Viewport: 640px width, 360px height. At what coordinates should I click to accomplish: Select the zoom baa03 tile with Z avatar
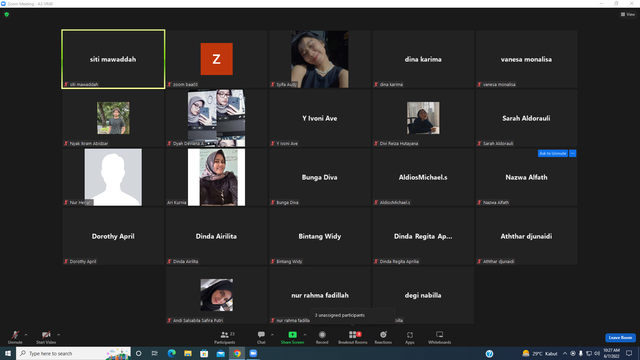[216, 59]
